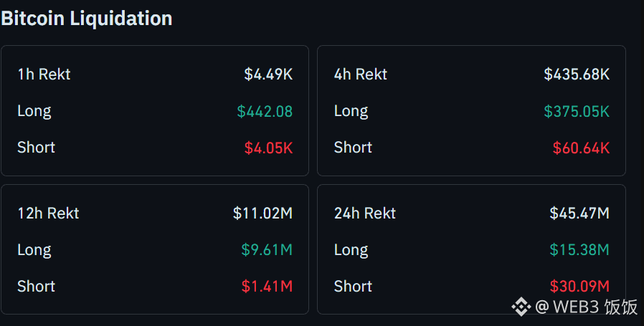Click the 12h Rekt total $11.02M

coord(263,213)
